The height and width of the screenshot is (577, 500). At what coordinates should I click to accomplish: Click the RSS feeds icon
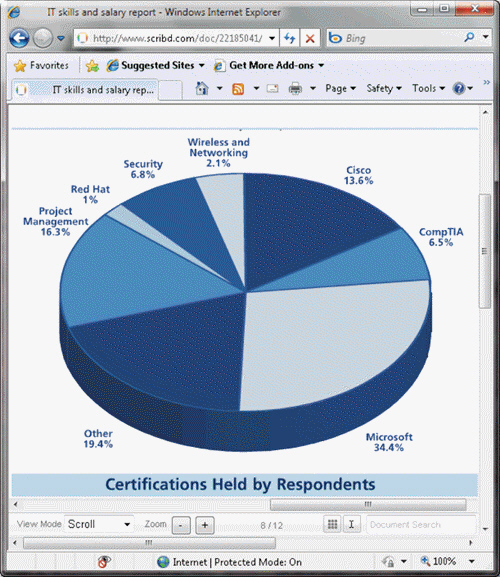coord(238,89)
